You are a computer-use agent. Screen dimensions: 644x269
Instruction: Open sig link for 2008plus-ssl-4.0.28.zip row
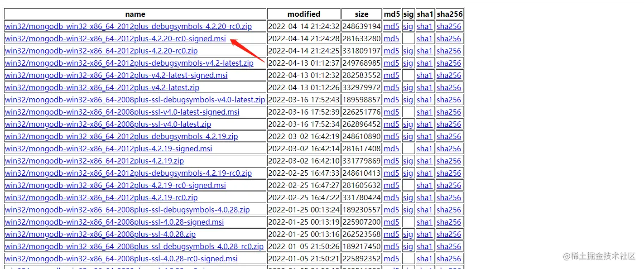408,234
